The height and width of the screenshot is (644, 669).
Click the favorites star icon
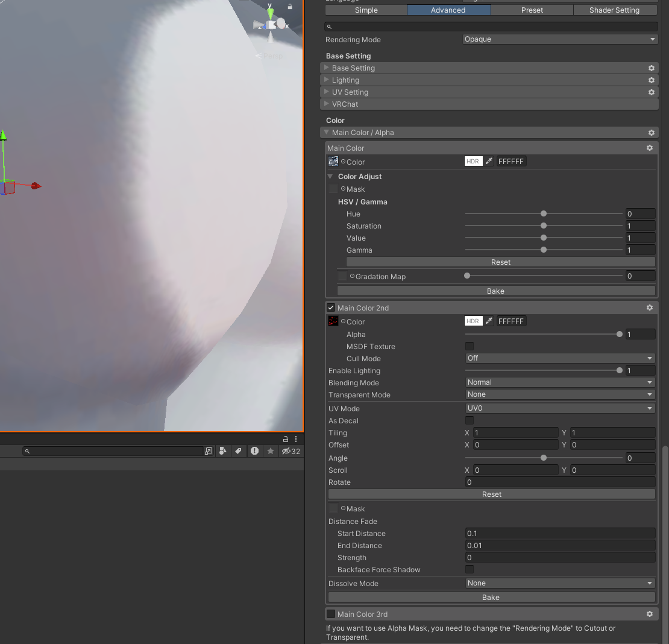(271, 450)
